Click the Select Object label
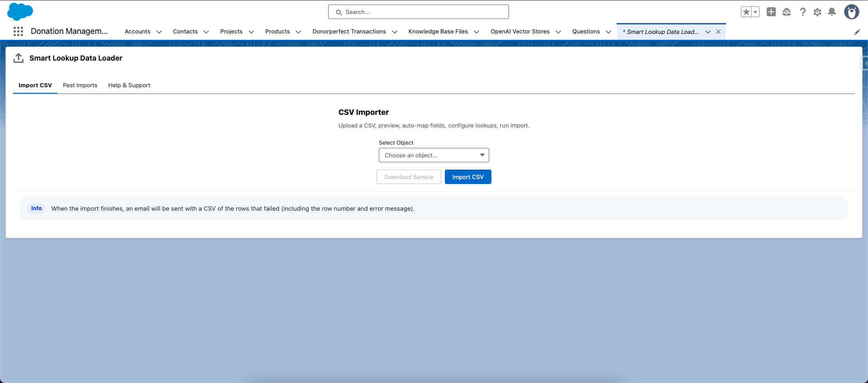This screenshot has height=383, width=868. [x=396, y=143]
